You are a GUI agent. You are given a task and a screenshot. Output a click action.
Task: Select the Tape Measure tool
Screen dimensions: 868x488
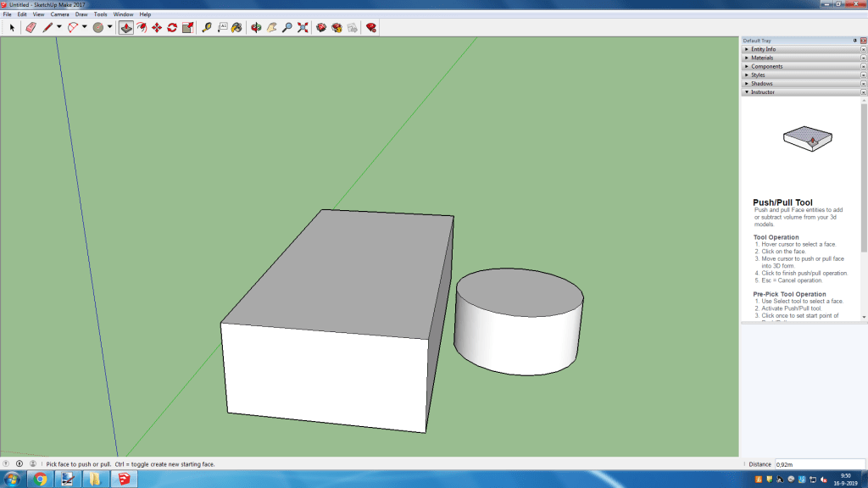pyautogui.click(x=207, y=27)
